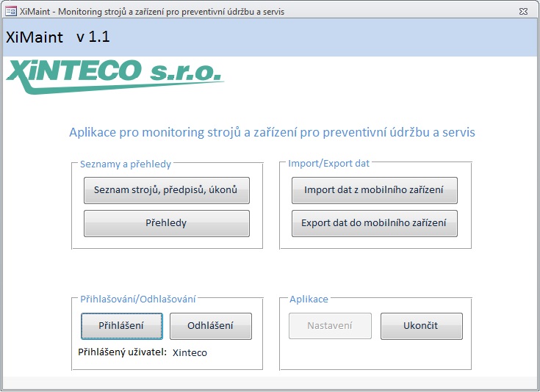Viewport: 540px width, 392px height.
Task: Click the logged-in user name Xinteco
Action: tap(190, 353)
